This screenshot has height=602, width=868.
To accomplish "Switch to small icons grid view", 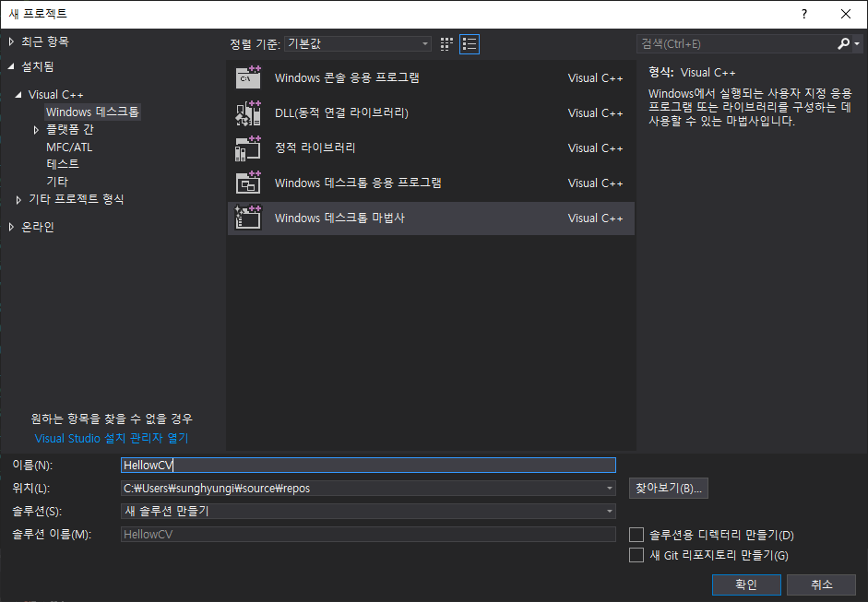I will pos(446,44).
